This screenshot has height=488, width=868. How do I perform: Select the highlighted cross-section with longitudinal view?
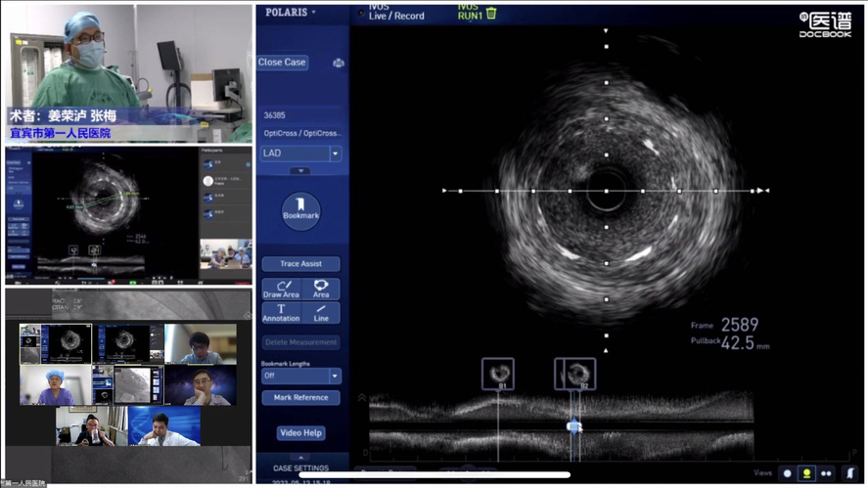point(808,473)
